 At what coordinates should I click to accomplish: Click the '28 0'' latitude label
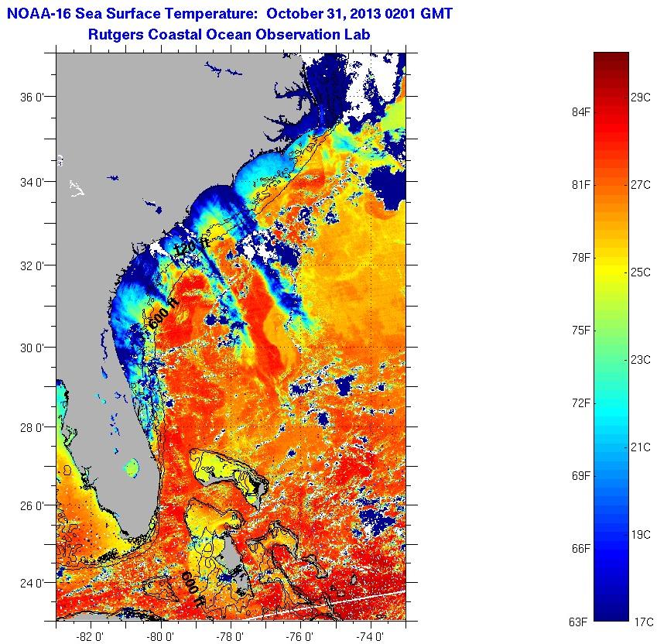coord(32,428)
